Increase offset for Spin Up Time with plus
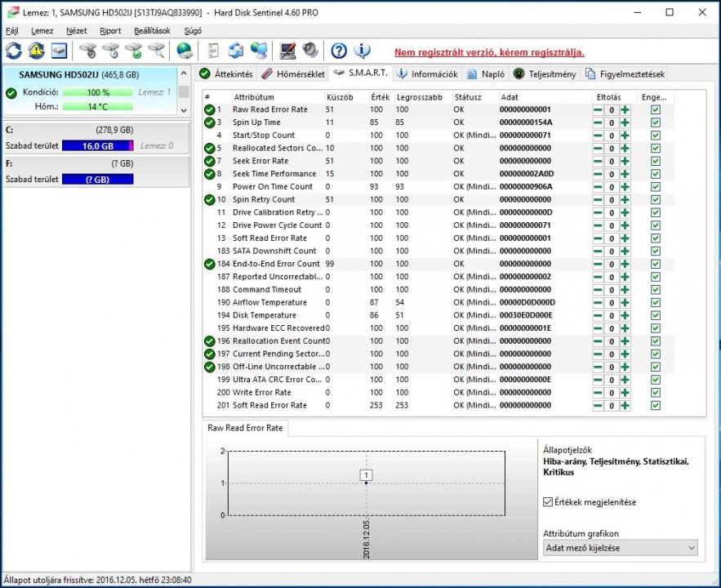721x588 pixels. (625, 122)
